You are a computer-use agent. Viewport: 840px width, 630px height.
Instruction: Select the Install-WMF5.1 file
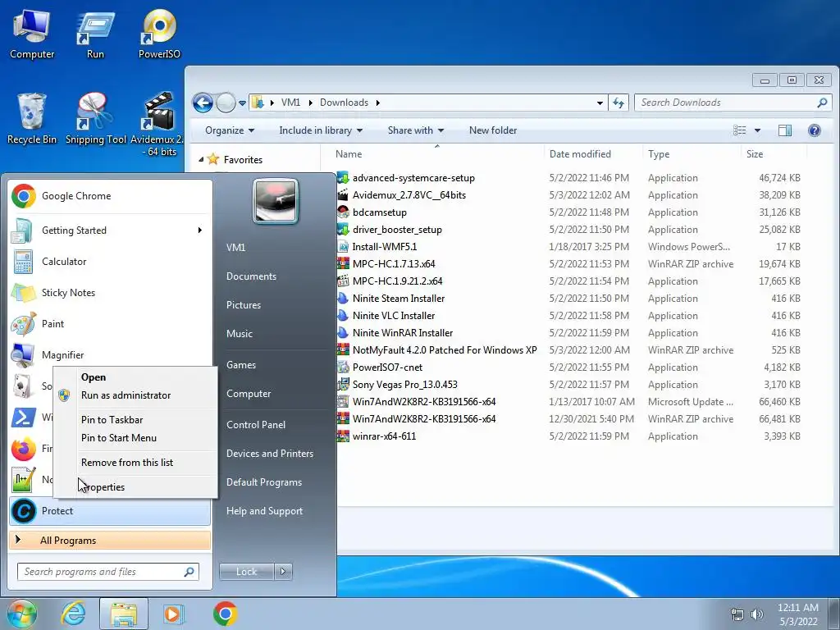click(x=384, y=247)
